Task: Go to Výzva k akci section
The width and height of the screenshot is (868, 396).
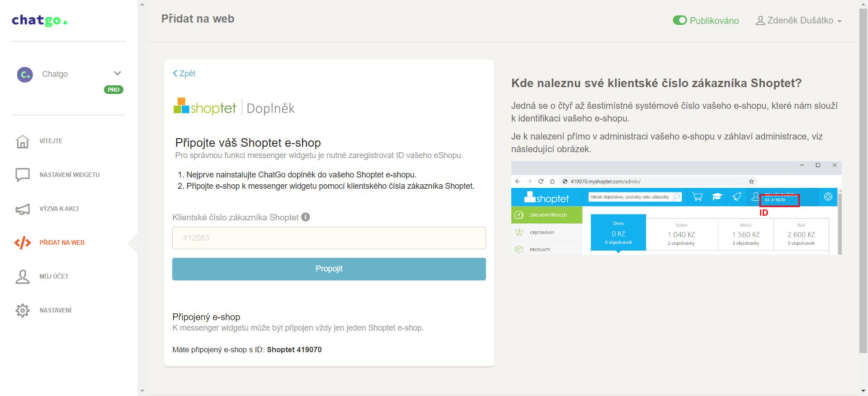Action: point(59,209)
